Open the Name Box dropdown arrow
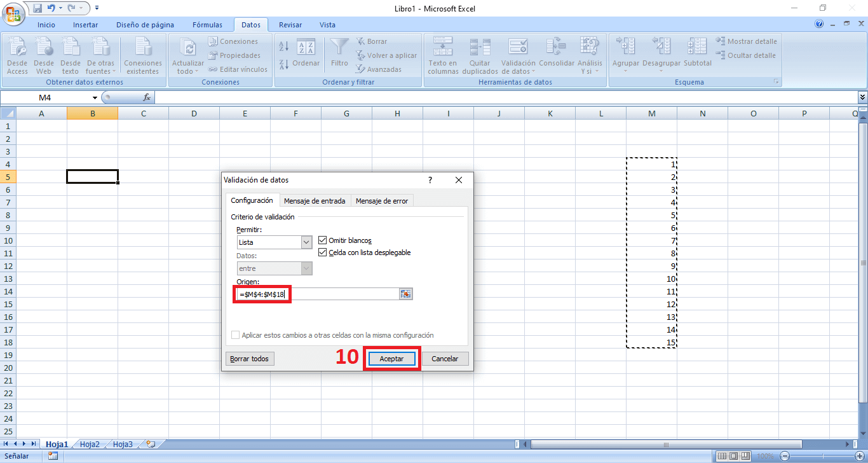This screenshot has width=868, height=463. pos(95,97)
